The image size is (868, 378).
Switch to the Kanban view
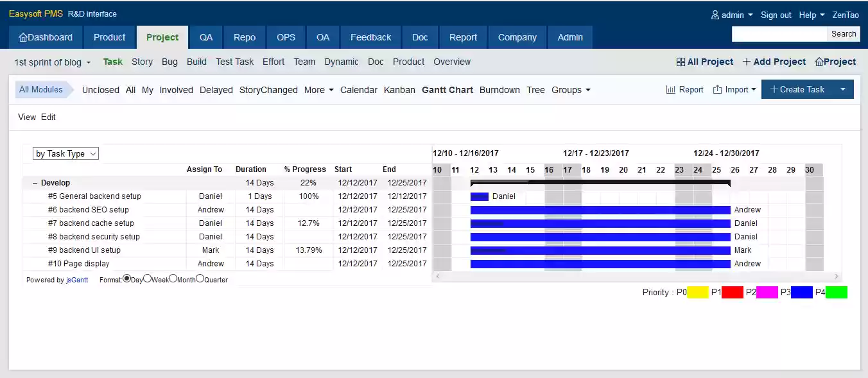coord(399,90)
